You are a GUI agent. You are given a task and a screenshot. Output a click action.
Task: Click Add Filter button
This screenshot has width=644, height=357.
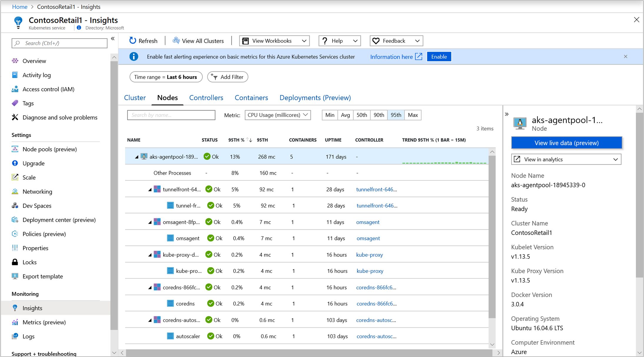pos(228,77)
